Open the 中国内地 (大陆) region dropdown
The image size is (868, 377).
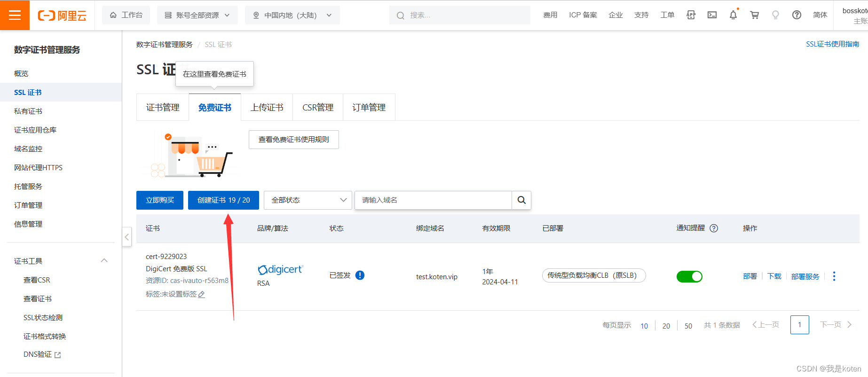pyautogui.click(x=292, y=15)
